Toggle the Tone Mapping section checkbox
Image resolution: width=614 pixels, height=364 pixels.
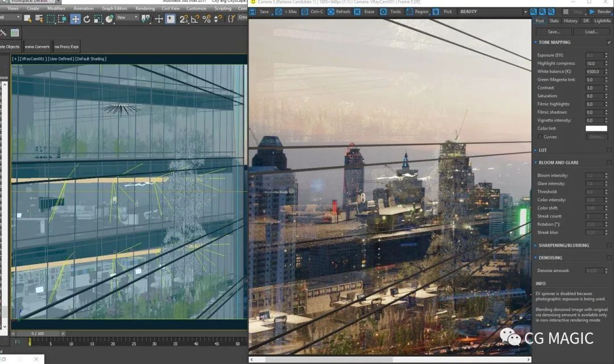[609, 42]
